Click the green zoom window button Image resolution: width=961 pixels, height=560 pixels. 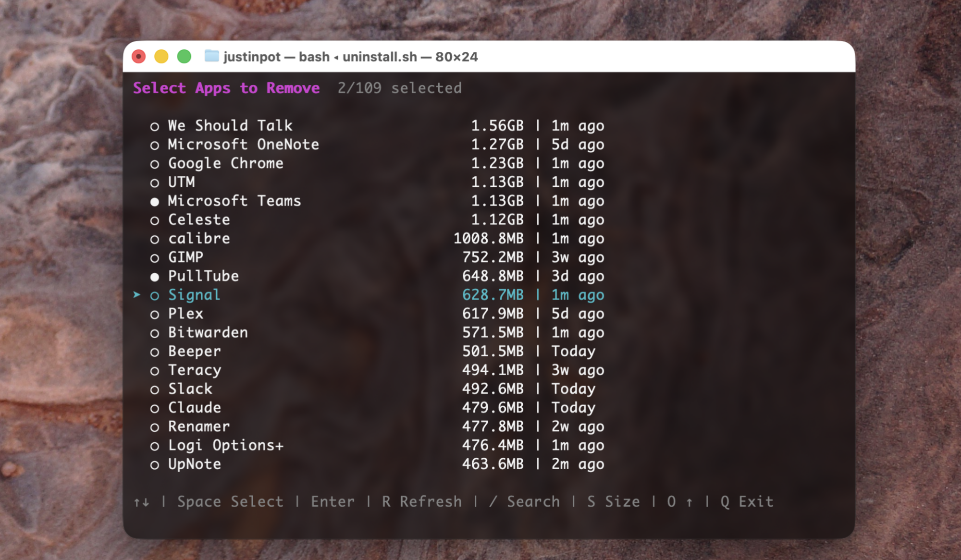(x=184, y=57)
